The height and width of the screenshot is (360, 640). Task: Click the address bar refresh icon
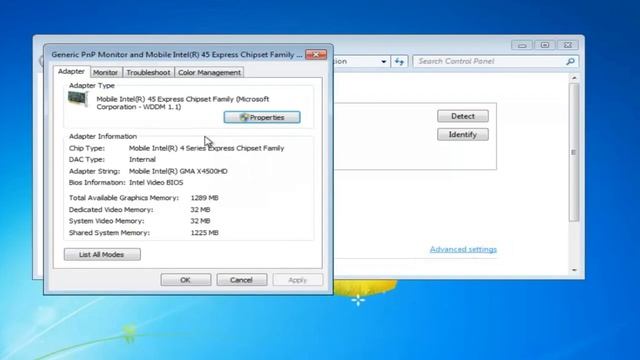point(399,61)
